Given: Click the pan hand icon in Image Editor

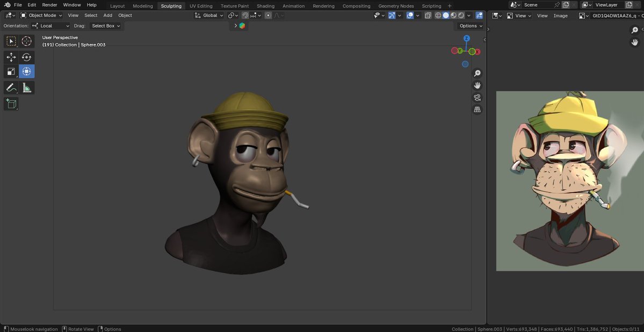Looking at the screenshot, I should click(635, 42).
